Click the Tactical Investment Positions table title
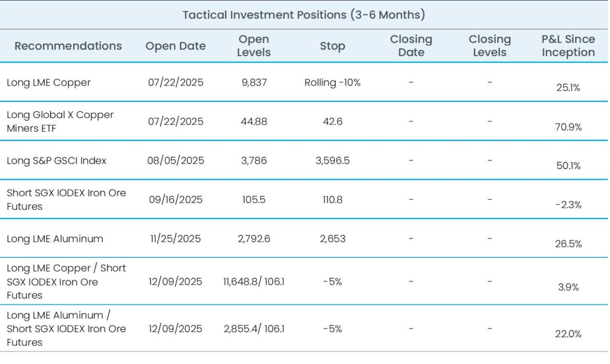The height and width of the screenshot is (364, 610). pos(303,15)
